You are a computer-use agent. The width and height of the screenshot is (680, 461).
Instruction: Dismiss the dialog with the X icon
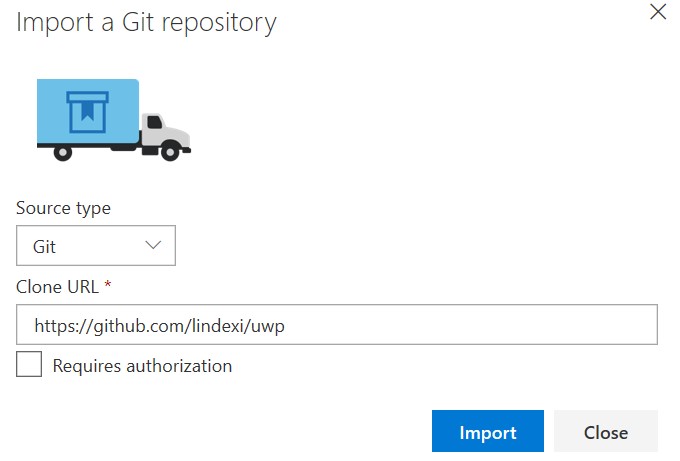658,12
